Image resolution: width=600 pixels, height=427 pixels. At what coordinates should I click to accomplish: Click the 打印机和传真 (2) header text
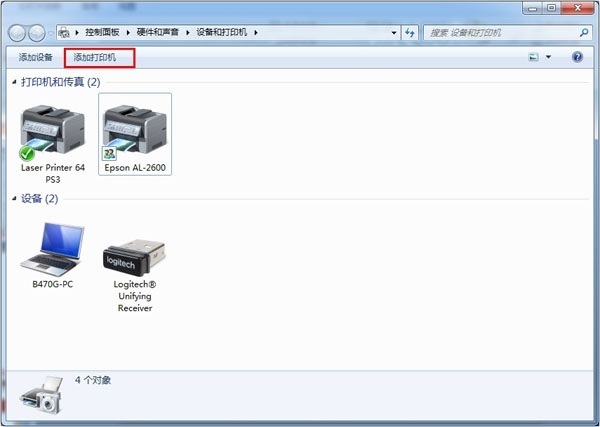tap(60, 82)
